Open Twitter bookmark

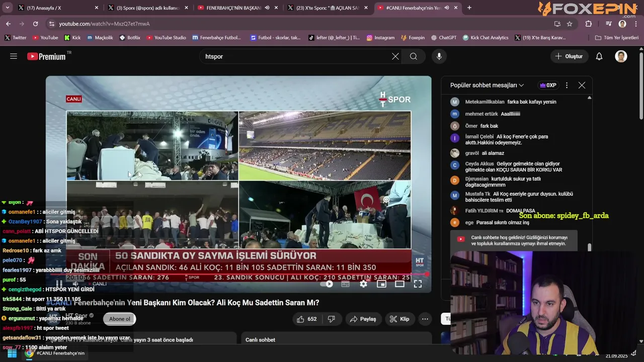tap(15, 38)
